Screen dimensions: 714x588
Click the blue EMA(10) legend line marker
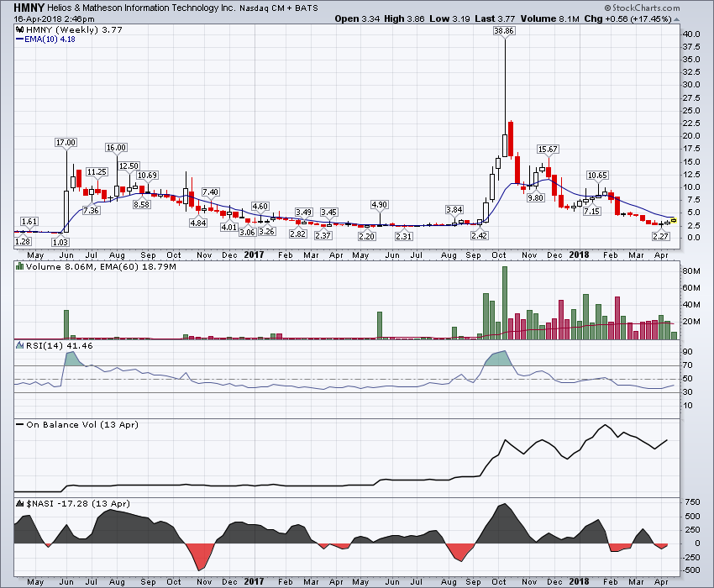(x=20, y=38)
